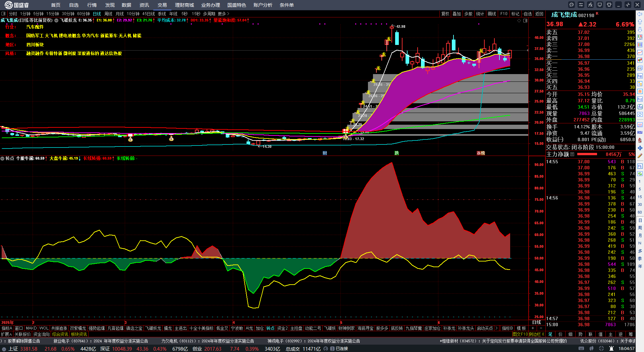The image size is (644, 352).
Task: Click the F12 icon in right sidebar
Action: pos(640,99)
